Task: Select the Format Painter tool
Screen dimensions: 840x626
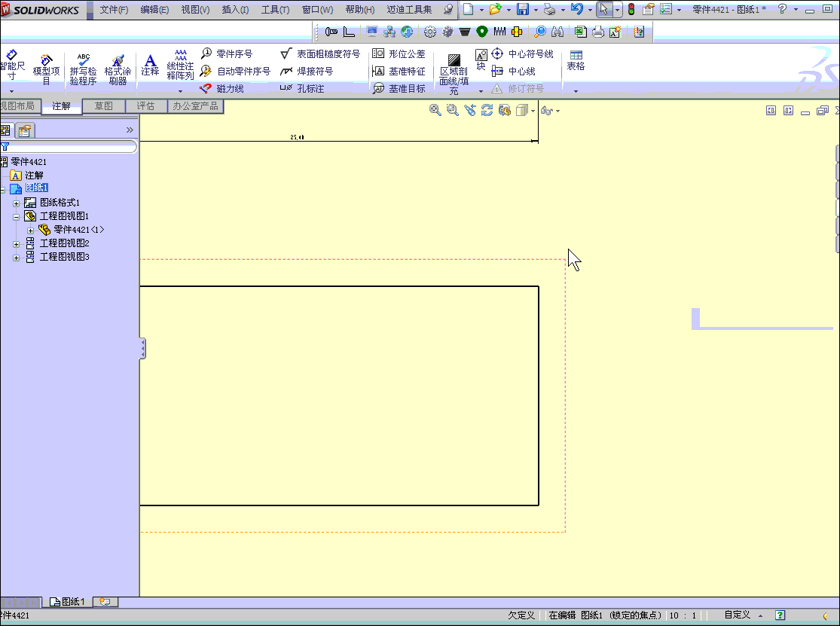Action: pos(118,69)
